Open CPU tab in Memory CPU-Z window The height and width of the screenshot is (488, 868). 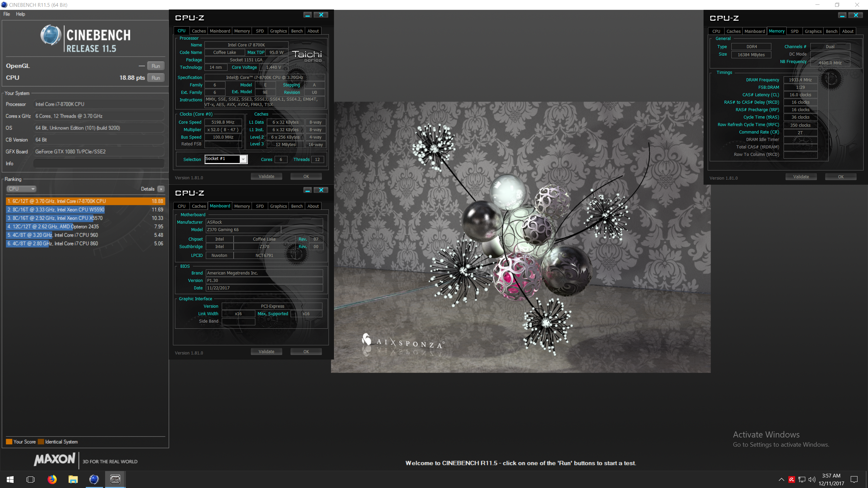click(716, 31)
